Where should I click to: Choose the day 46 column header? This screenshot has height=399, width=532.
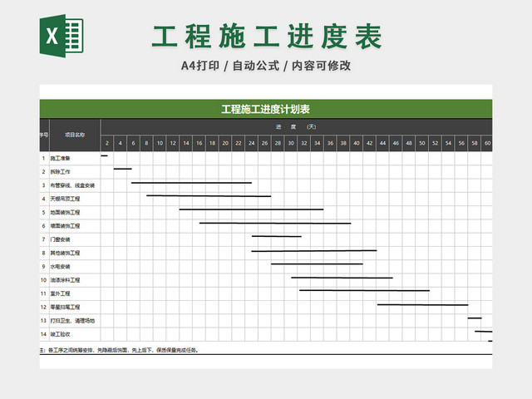pyautogui.click(x=396, y=143)
